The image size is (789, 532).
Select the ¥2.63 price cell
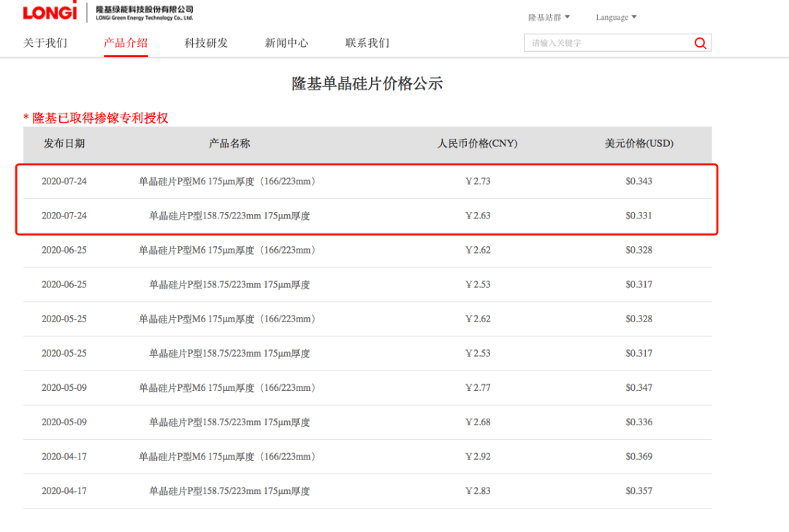pyautogui.click(x=478, y=216)
